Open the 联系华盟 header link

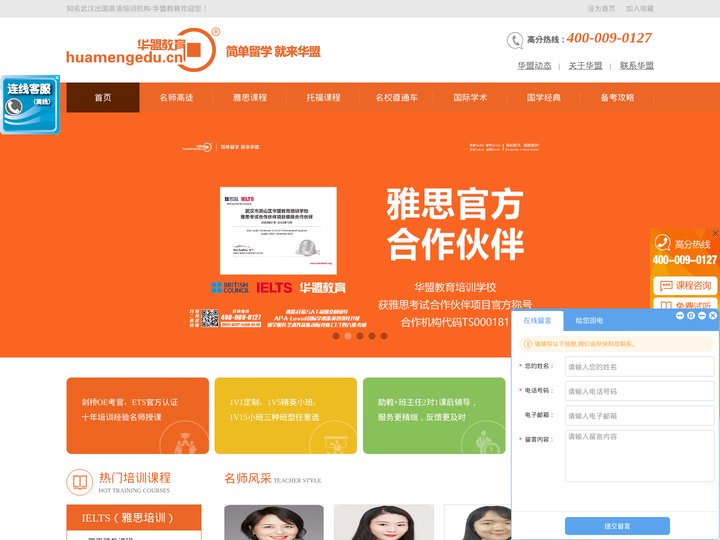click(637, 66)
